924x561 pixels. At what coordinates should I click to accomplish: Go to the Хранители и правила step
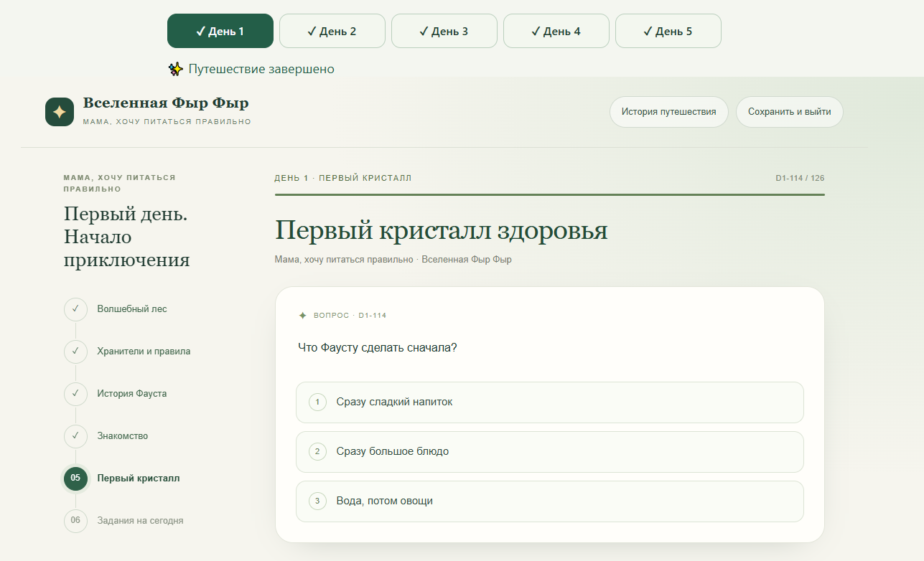coord(144,352)
